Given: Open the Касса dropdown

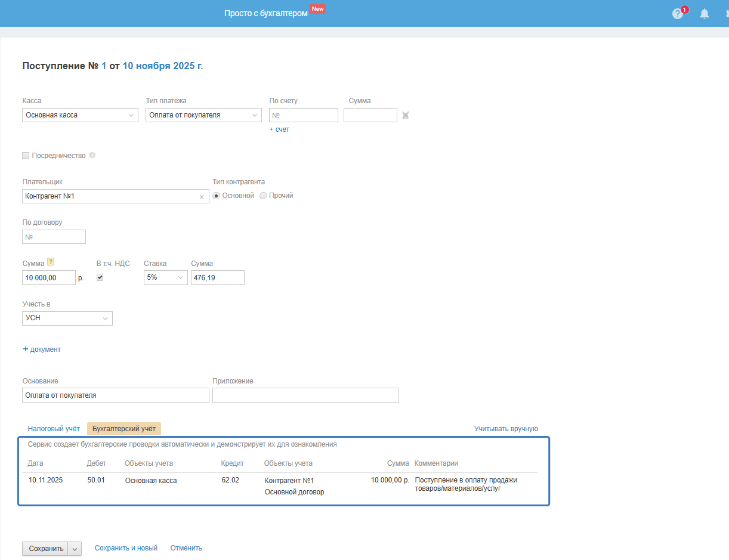Looking at the screenshot, I should tap(81, 115).
